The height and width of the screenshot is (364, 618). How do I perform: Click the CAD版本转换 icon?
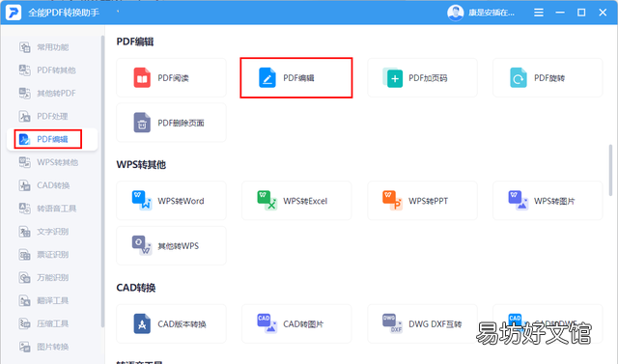(x=142, y=323)
